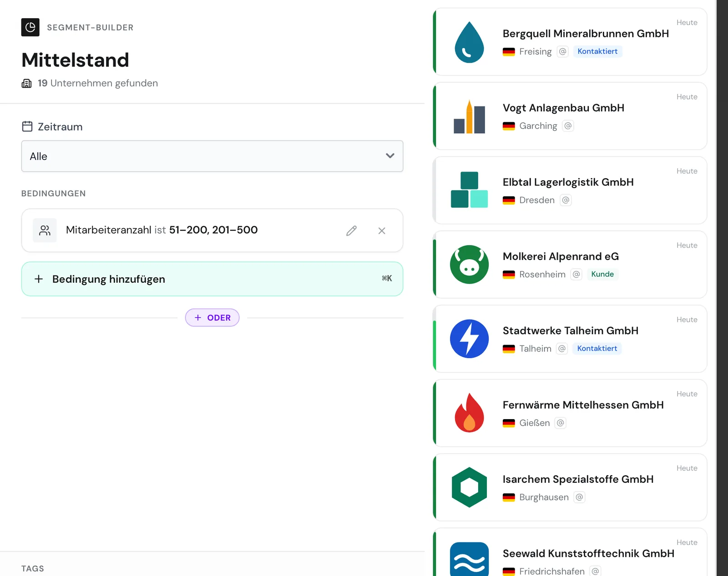The image size is (728, 576).
Task: Click the Heute date on Molkerei Alpenrand card
Action: (687, 245)
